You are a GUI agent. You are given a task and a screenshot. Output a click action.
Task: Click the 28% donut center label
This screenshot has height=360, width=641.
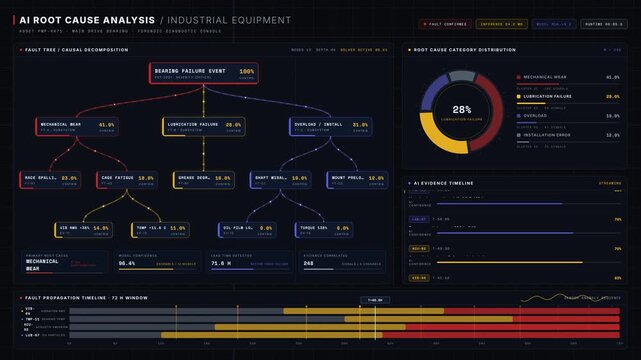click(462, 110)
